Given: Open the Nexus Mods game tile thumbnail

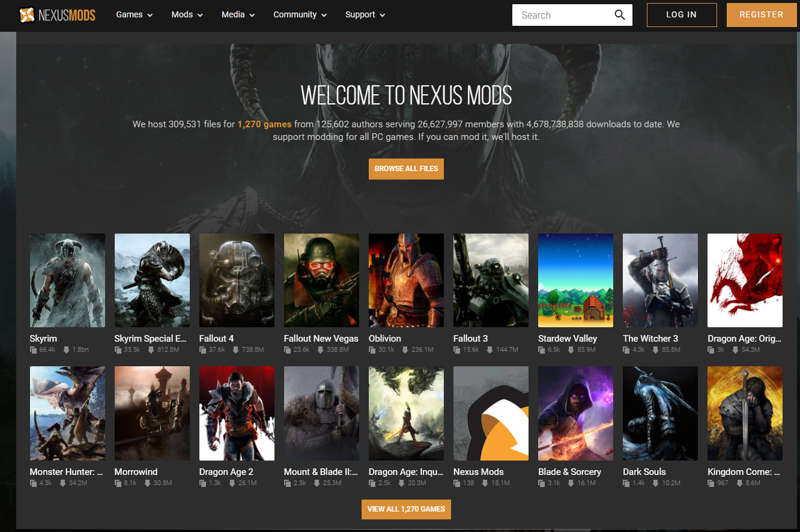Looking at the screenshot, I should tap(491, 414).
